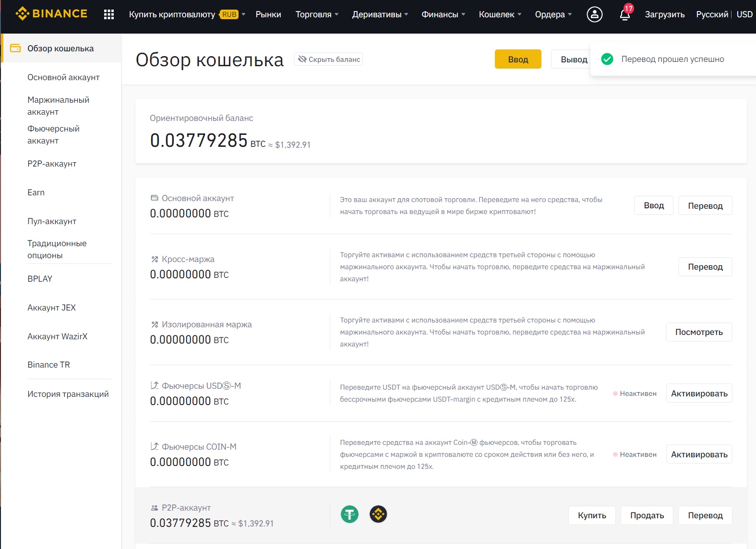Click the green success checkmark icon
Image resolution: width=756 pixels, height=549 pixels.
click(x=607, y=59)
